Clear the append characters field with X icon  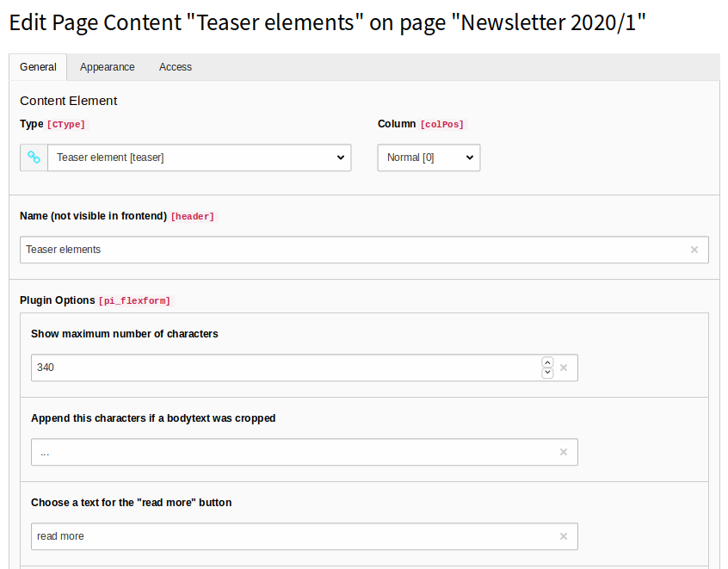click(564, 453)
